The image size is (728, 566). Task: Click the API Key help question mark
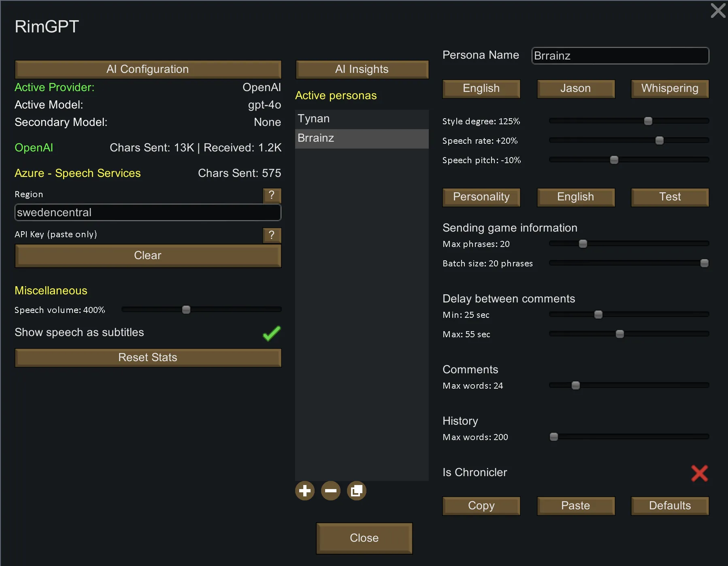coord(272,235)
